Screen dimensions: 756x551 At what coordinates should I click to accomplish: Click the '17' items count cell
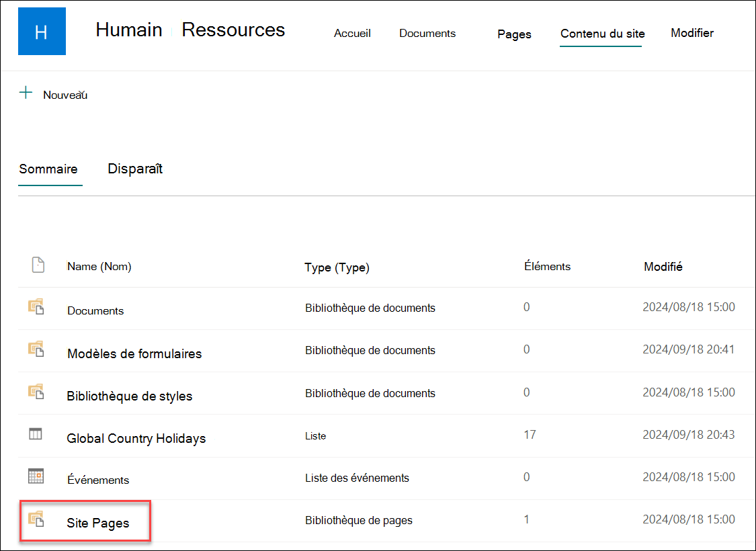click(x=530, y=435)
